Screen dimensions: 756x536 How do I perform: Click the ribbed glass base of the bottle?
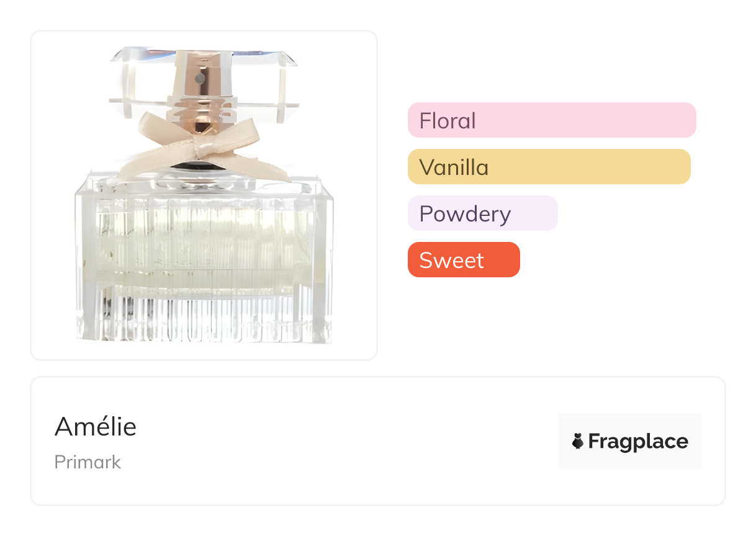205,316
